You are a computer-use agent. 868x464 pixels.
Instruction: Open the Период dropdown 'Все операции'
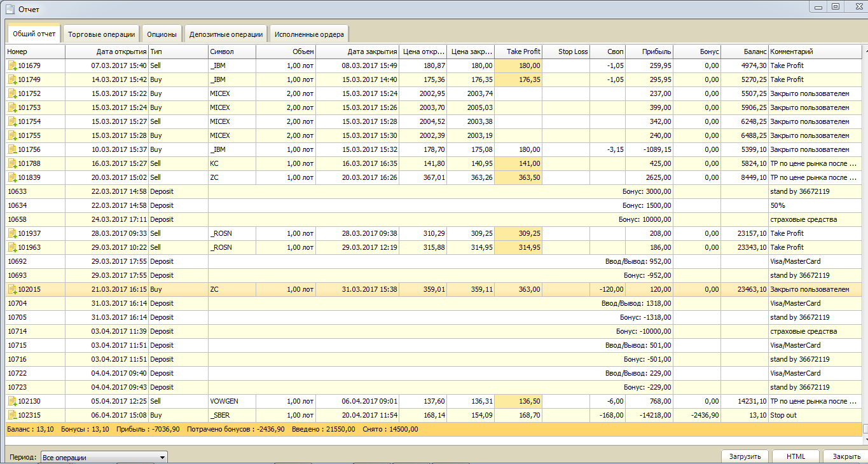(104, 457)
